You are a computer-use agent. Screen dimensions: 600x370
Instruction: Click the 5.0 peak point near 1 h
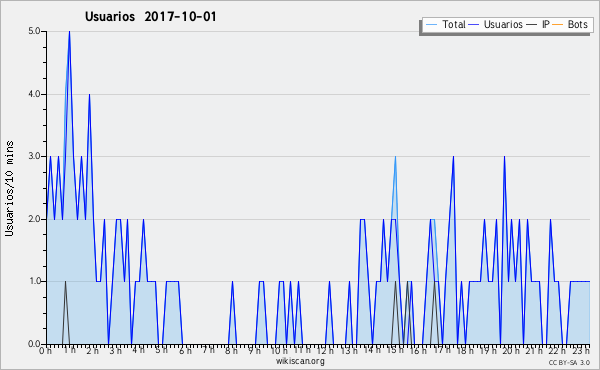[69, 32]
